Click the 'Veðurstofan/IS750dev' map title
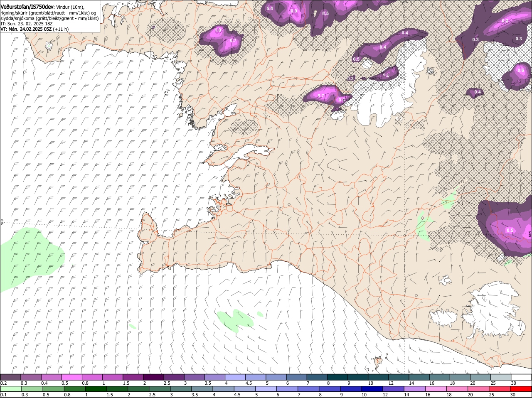Image resolution: width=532 pixels, height=398 pixels. [x=27, y=7]
